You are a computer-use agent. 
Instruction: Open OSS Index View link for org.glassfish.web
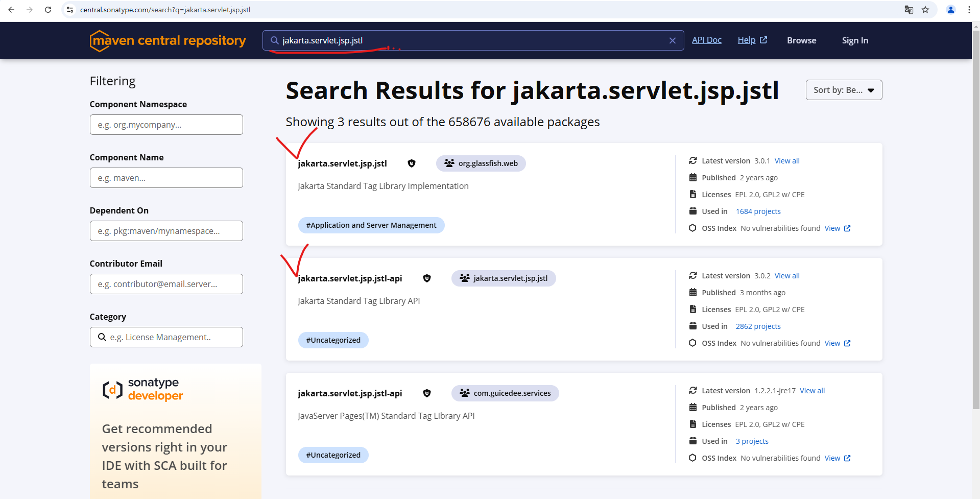[x=832, y=228]
